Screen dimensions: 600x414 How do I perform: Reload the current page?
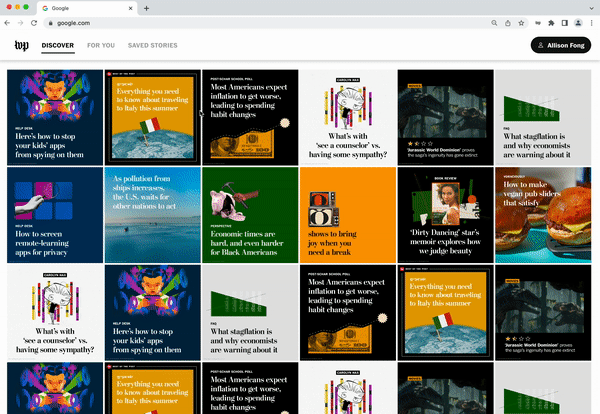click(34, 23)
